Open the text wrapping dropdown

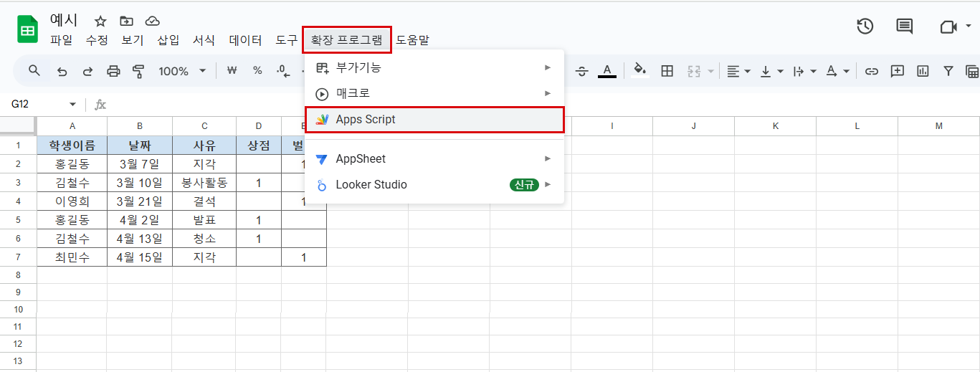coord(804,71)
